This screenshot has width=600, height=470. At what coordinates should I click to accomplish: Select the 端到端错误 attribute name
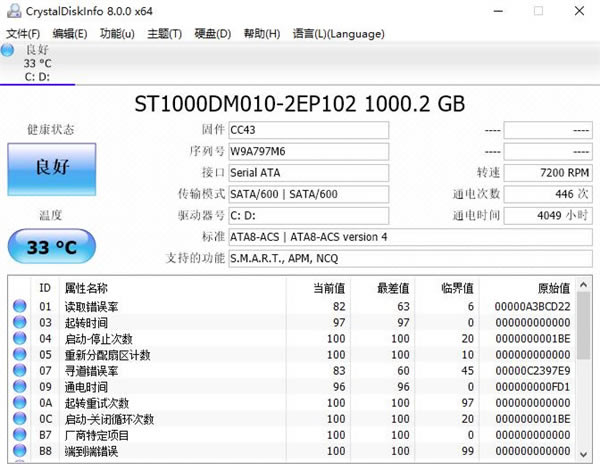(91, 451)
